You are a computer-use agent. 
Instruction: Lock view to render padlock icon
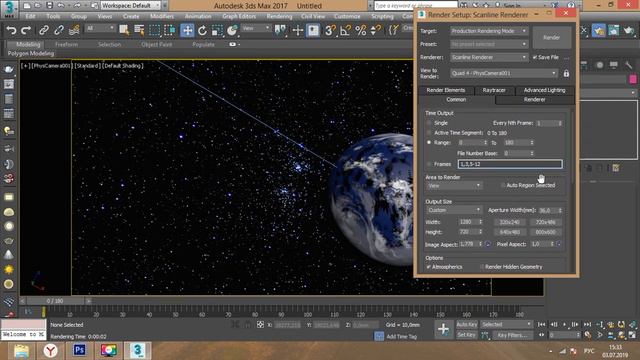(x=566, y=73)
